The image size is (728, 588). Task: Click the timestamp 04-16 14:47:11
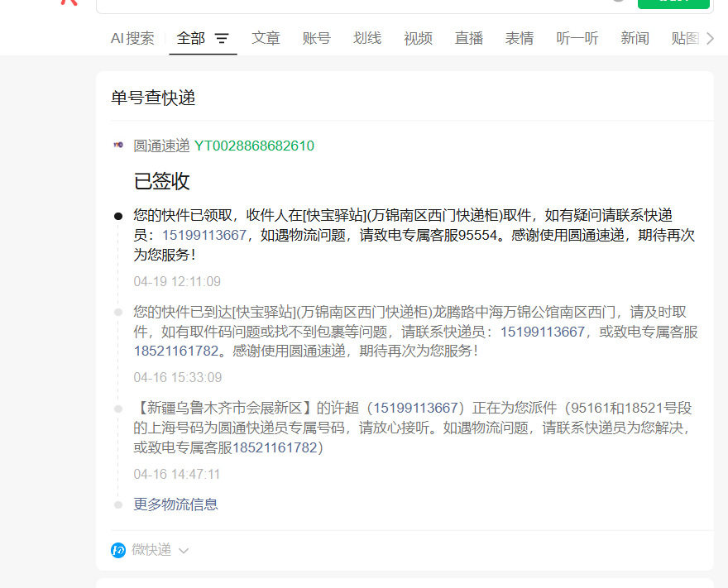[x=176, y=475]
